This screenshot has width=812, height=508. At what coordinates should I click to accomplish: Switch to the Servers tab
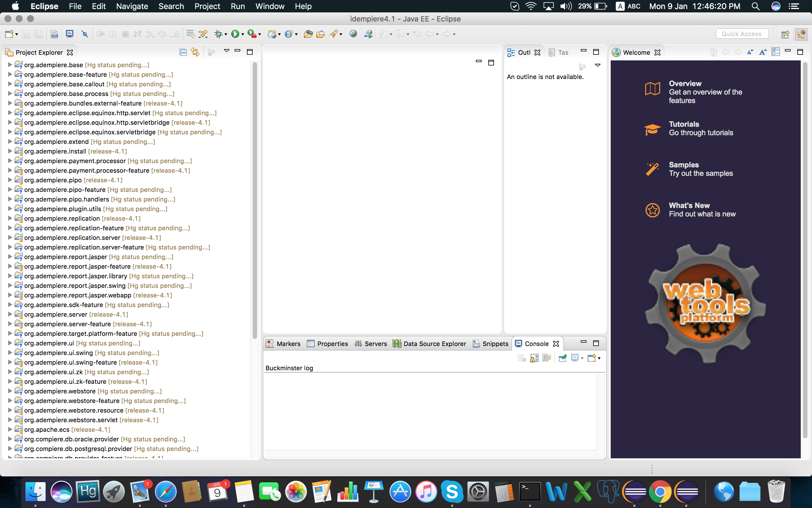[x=371, y=343]
